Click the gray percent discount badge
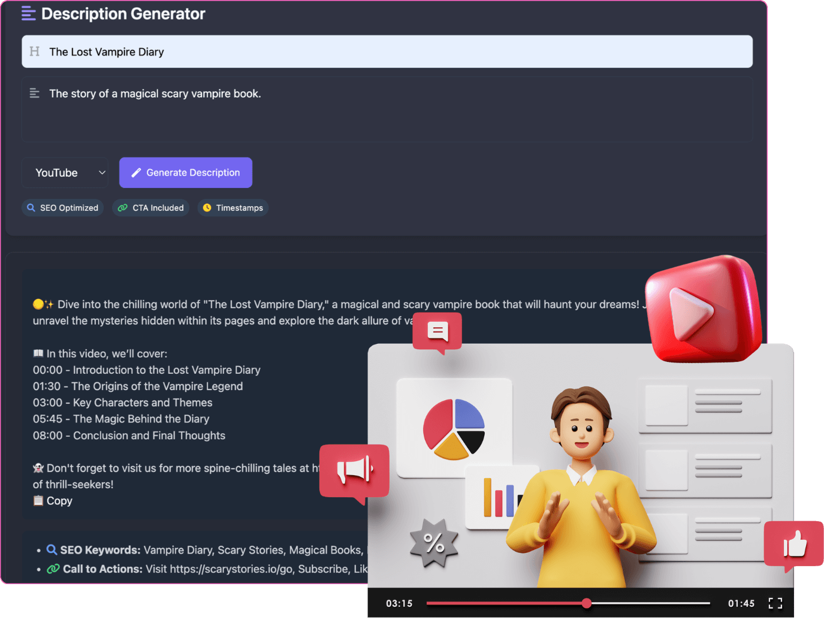This screenshot has height=644, width=824. [434, 543]
